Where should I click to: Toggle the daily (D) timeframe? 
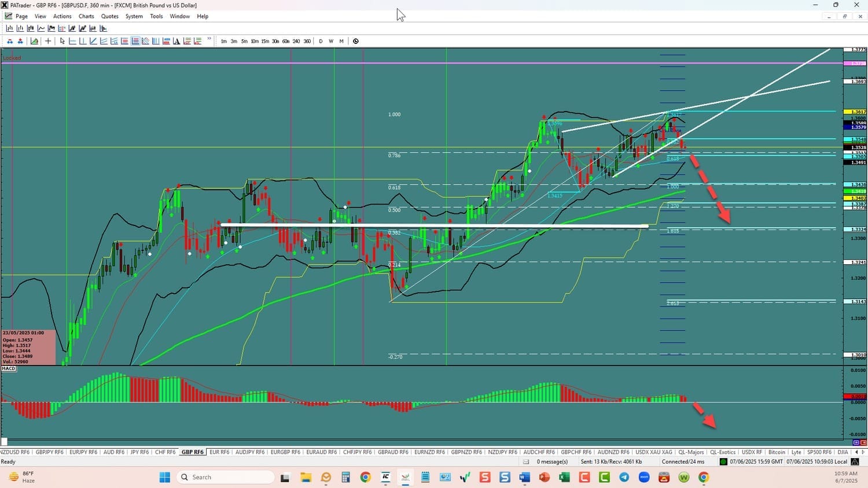pos(321,41)
